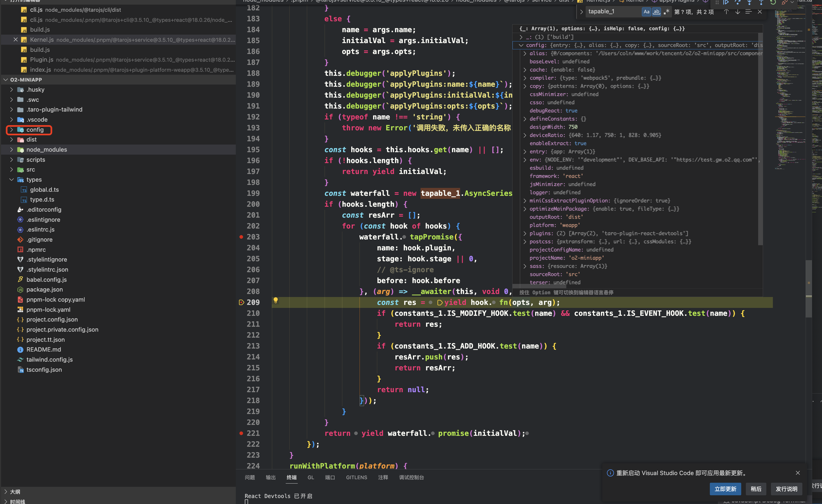Collapse the O2-MINIAPP explorer section

tap(6, 80)
